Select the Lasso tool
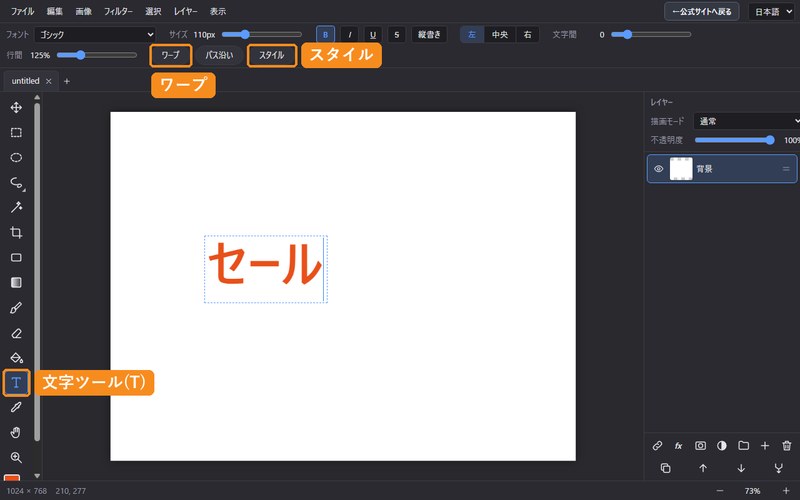800x500 pixels. (16, 183)
